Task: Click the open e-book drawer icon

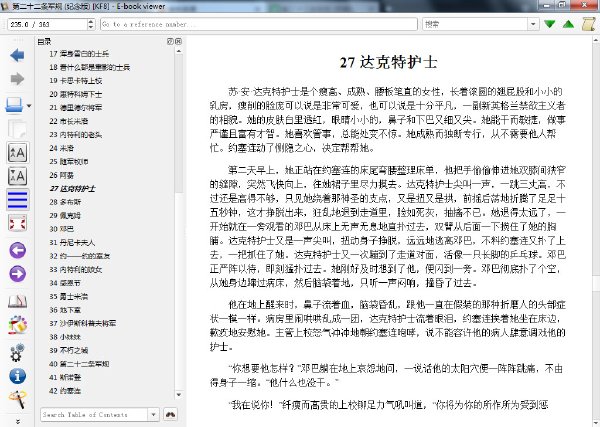Action: pos(15,105)
